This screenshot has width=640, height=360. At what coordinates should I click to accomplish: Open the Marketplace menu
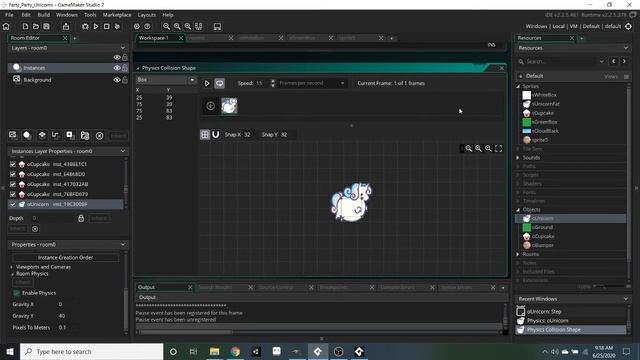[117, 15]
